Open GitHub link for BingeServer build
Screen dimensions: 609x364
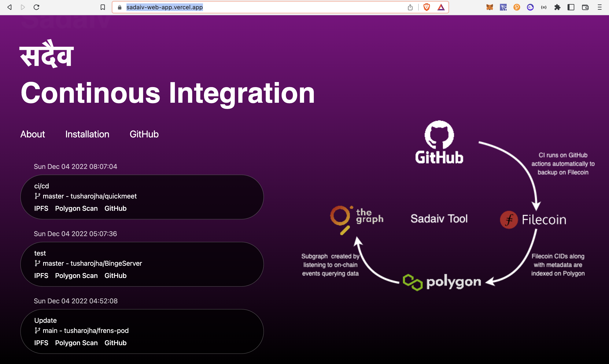(116, 275)
